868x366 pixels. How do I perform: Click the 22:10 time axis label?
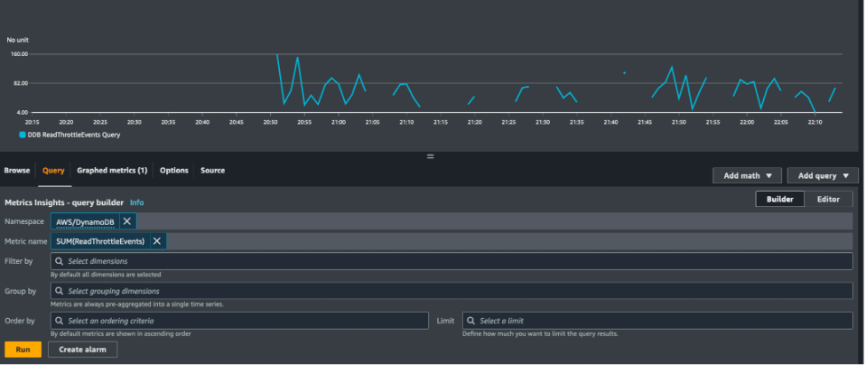click(x=815, y=122)
